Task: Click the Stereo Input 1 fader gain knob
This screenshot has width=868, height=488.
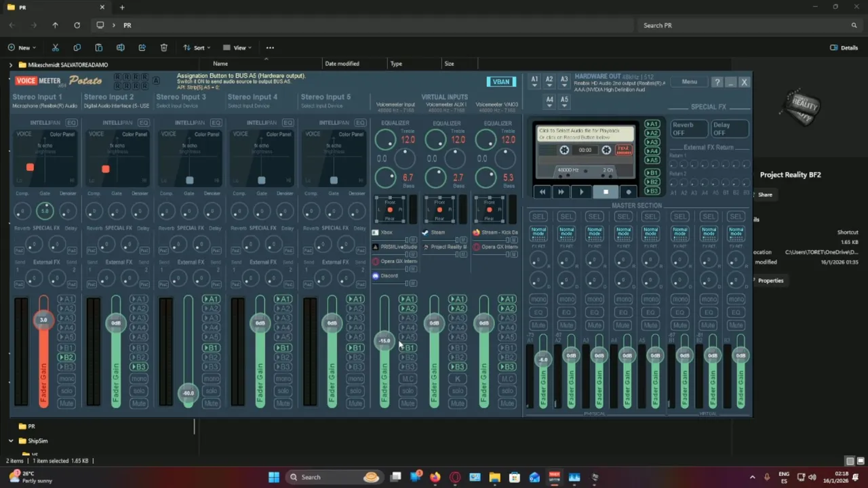Action: pyautogui.click(x=43, y=320)
